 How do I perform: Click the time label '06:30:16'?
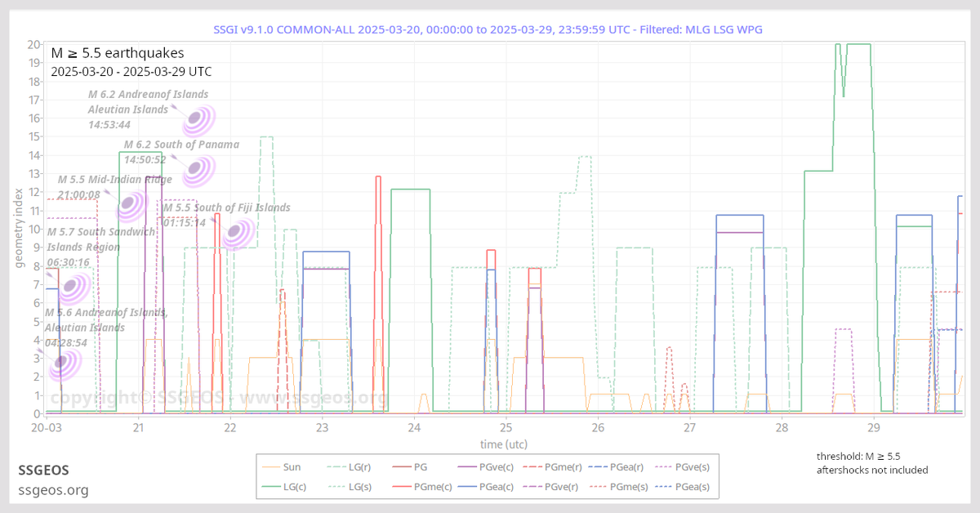coord(68,262)
